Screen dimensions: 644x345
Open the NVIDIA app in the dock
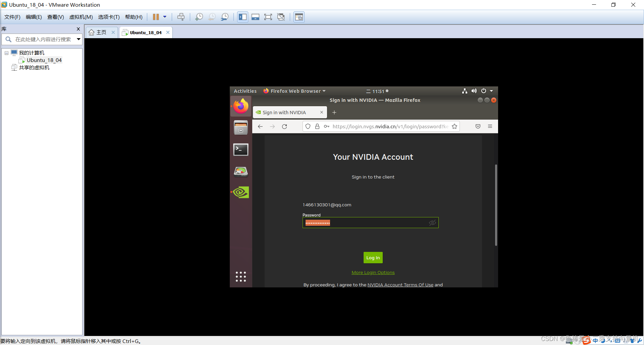click(x=241, y=192)
